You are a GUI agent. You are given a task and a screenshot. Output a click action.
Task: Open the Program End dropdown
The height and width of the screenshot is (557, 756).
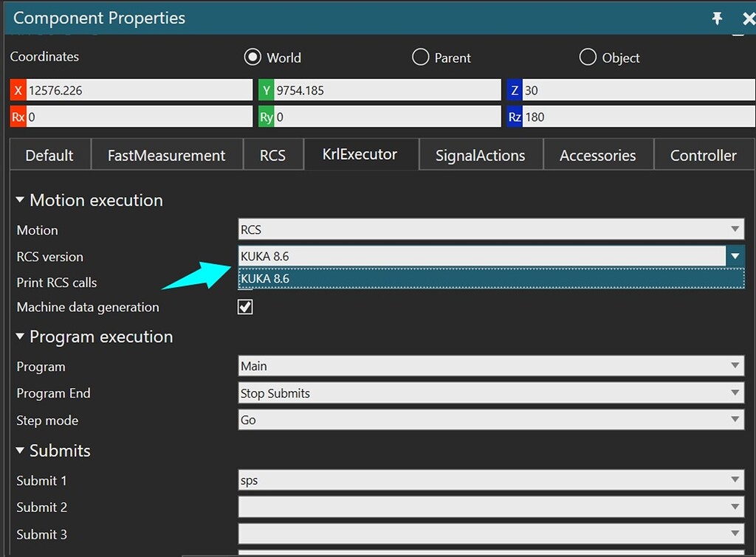[735, 393]
